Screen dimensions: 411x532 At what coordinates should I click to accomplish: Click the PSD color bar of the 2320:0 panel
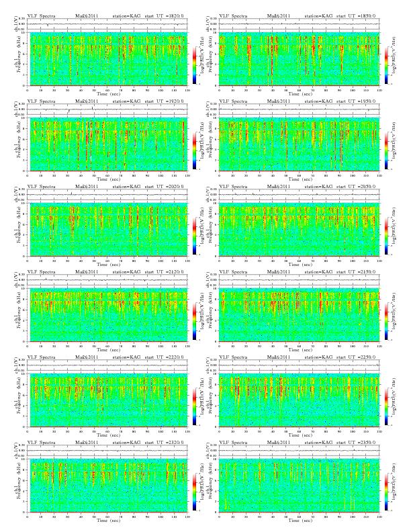194,492
